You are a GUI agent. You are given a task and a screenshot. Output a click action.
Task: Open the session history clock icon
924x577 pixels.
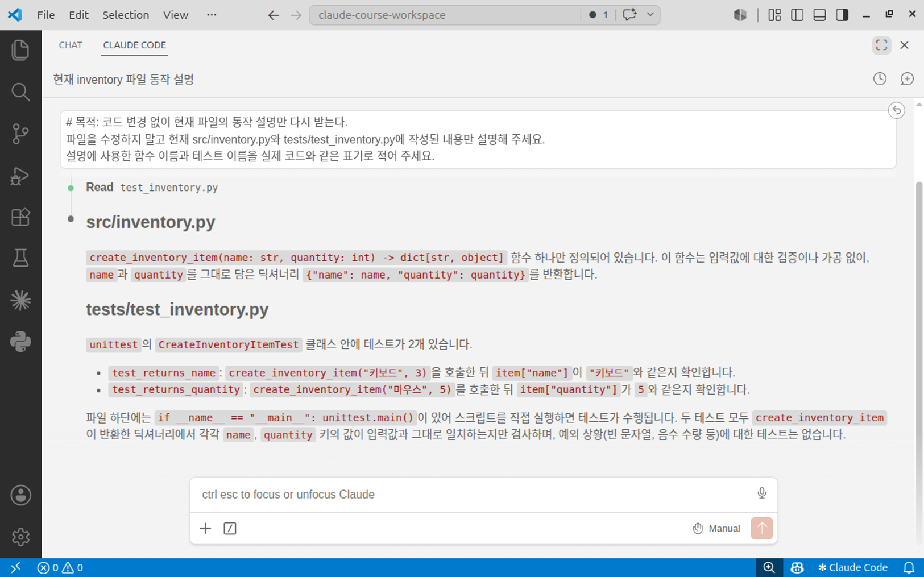click(x=880, y=79)
